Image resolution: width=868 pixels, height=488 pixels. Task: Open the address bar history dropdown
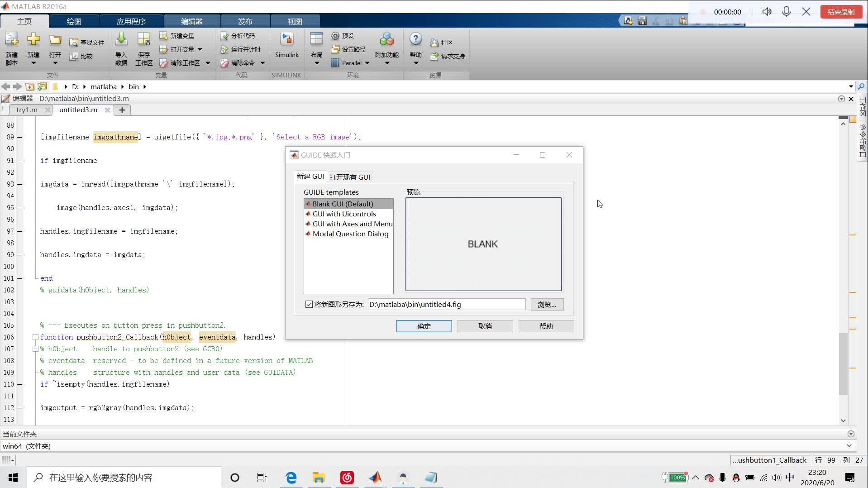click(851, 86)
